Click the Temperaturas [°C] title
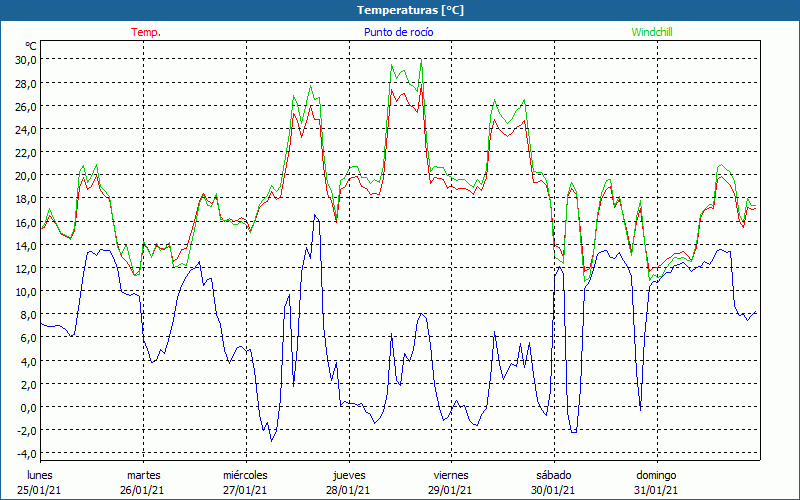 (410, 10)
